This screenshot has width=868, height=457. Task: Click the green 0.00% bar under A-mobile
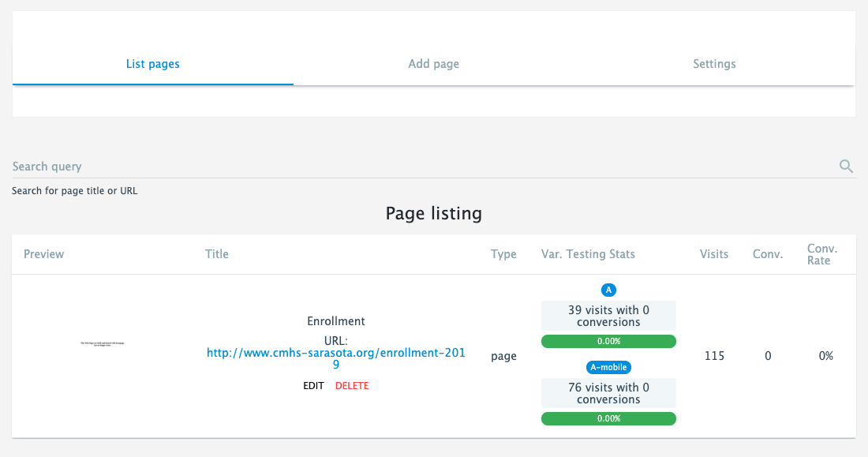point(608,419)
